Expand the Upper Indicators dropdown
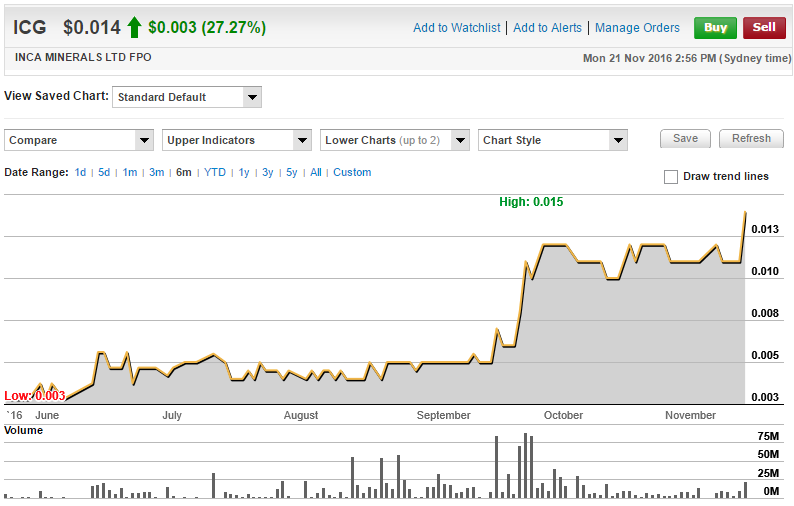Screen dimensions: 794x506 [x=237, y=140]
